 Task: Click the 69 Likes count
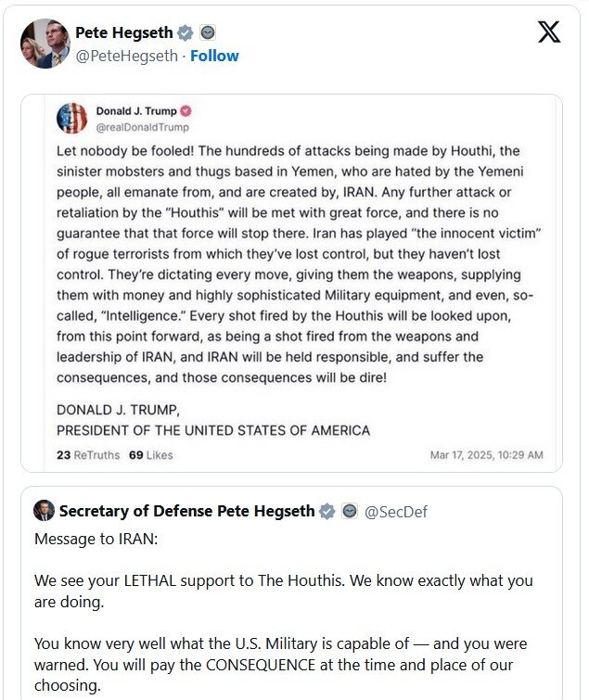pos(150,455)
